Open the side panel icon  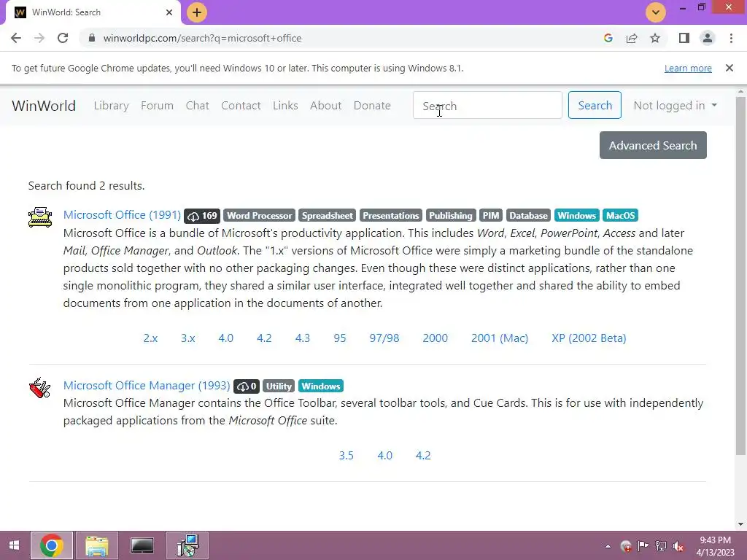tap(684, 38)
